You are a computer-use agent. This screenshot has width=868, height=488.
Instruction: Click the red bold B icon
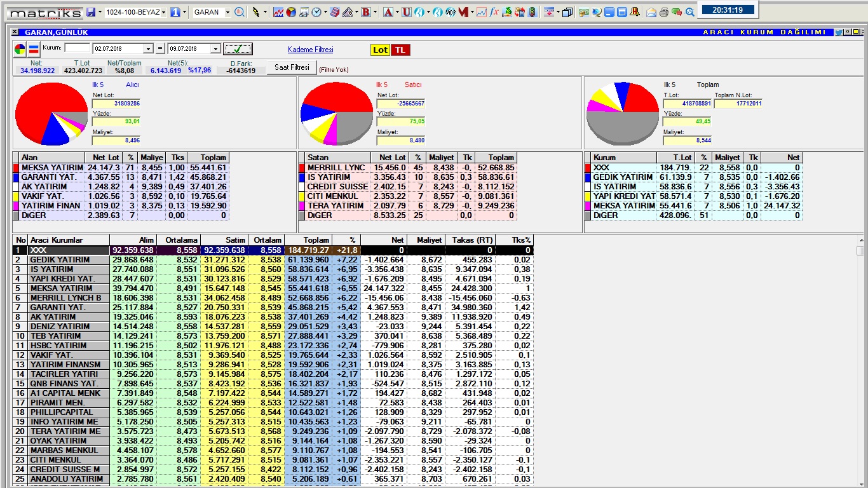(366, 12)
